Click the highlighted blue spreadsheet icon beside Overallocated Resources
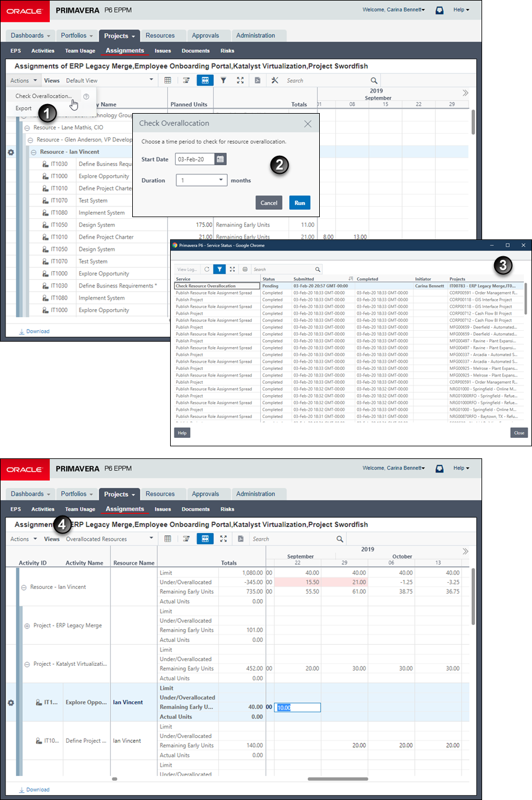The height and width of the screenshot is (800, 532). (205, 539)
